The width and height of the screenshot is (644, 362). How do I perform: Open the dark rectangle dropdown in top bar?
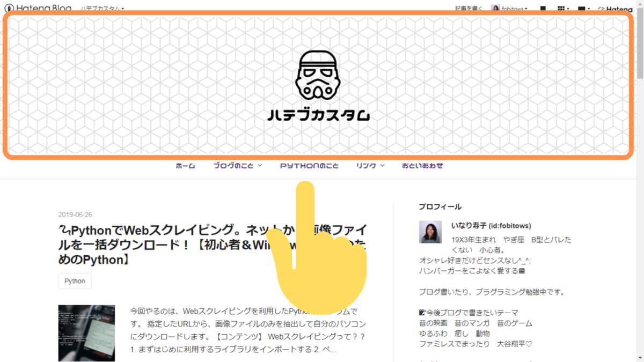pos(584,9)
